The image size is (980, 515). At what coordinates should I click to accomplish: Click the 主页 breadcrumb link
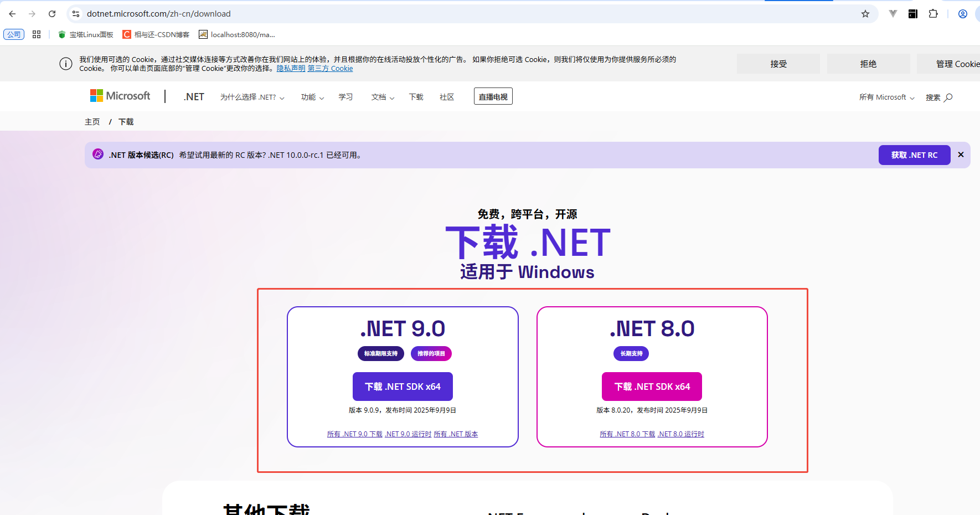[92, 122]
